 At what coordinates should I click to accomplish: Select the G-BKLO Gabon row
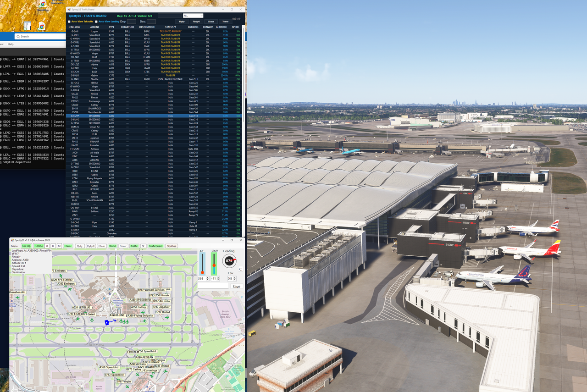coord(154,75)
